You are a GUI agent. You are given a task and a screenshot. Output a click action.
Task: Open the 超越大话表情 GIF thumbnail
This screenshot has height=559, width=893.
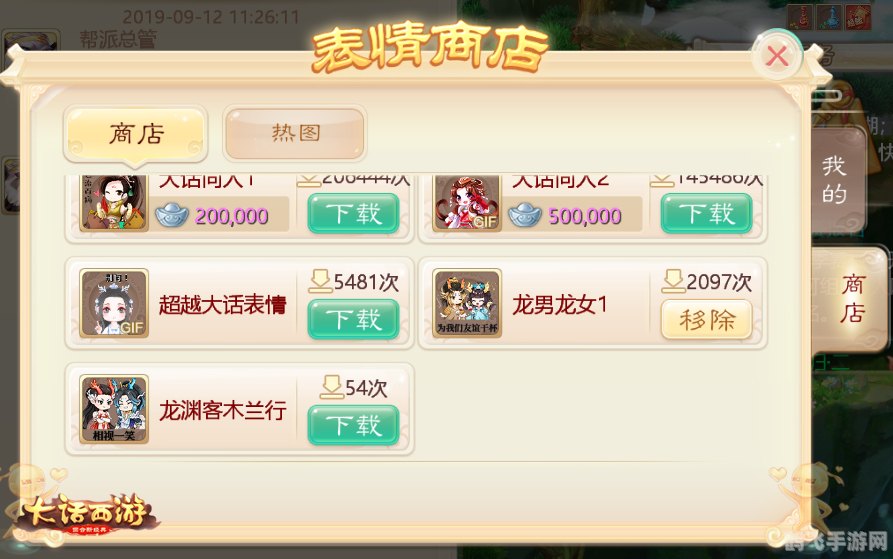[x=114, y=303]
